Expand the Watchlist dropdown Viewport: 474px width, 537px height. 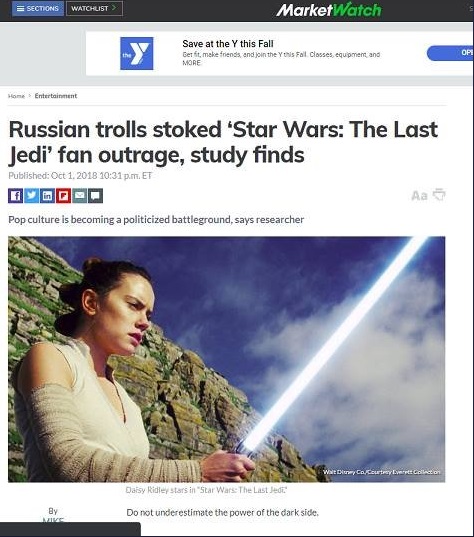[94, 9]
